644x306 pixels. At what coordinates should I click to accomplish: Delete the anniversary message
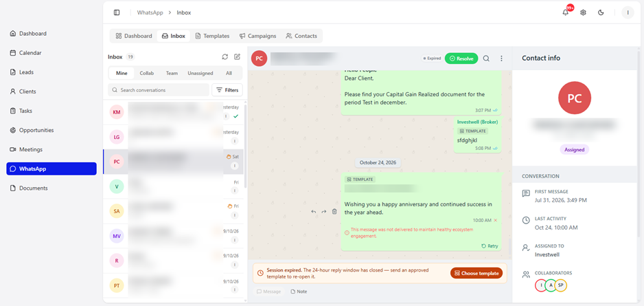tap(334, 211)
